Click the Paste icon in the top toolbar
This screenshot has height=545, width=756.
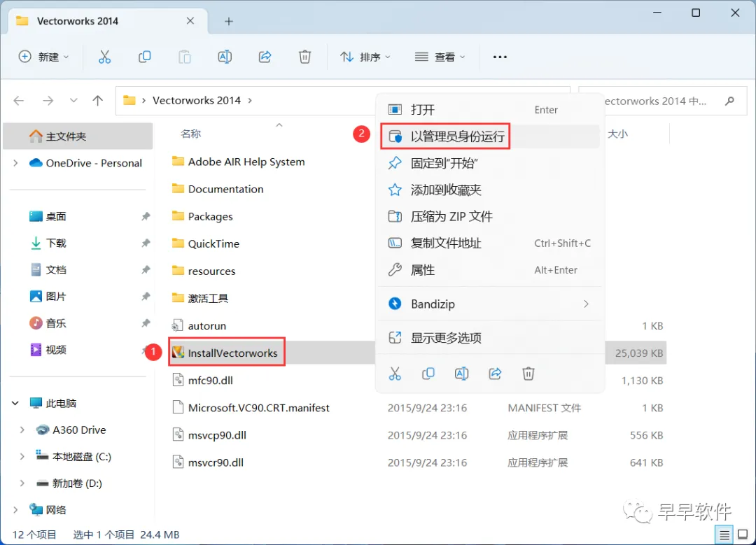[185, 57]
